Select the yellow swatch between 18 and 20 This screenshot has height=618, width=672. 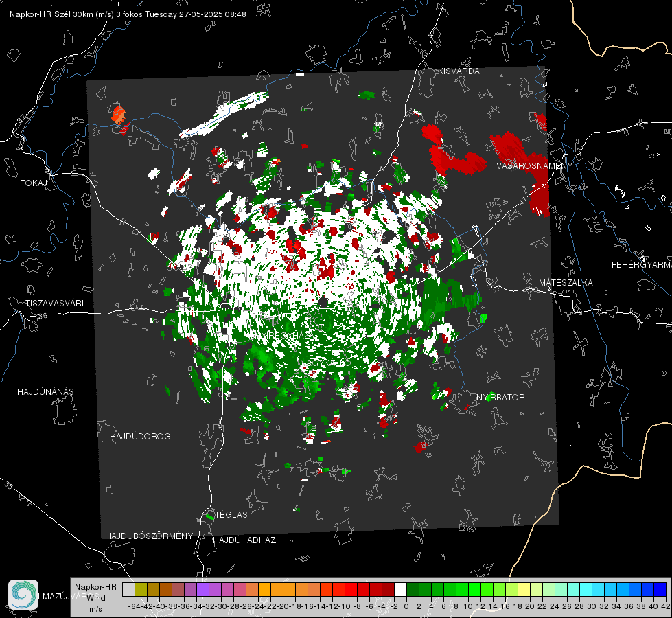[524, 589]
